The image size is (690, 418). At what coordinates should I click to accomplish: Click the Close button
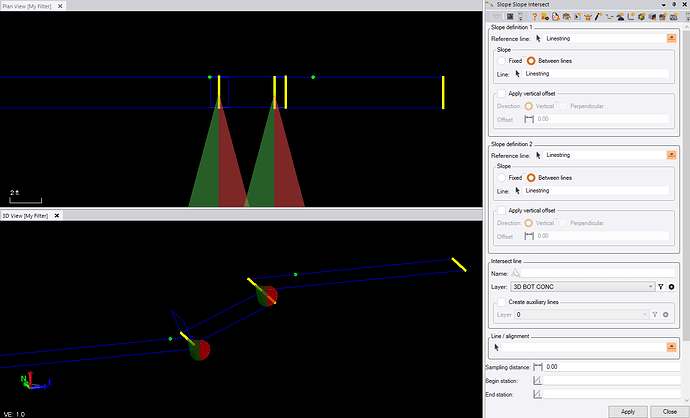[x=669, y=411]
